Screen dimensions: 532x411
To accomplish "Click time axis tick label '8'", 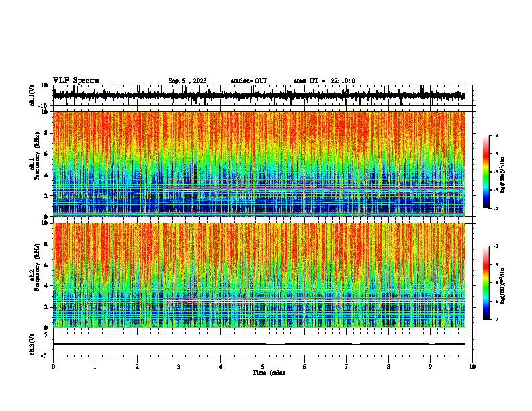I will click(x=388, y=366).
